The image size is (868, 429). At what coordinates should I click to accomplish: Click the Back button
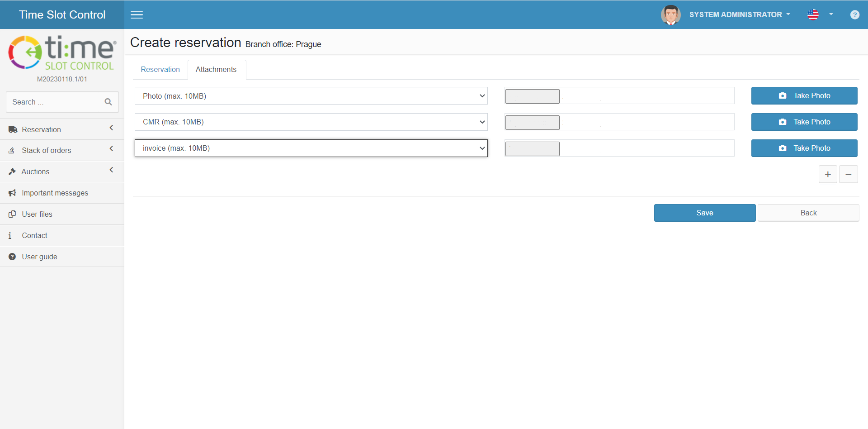(x=808, y=213)
